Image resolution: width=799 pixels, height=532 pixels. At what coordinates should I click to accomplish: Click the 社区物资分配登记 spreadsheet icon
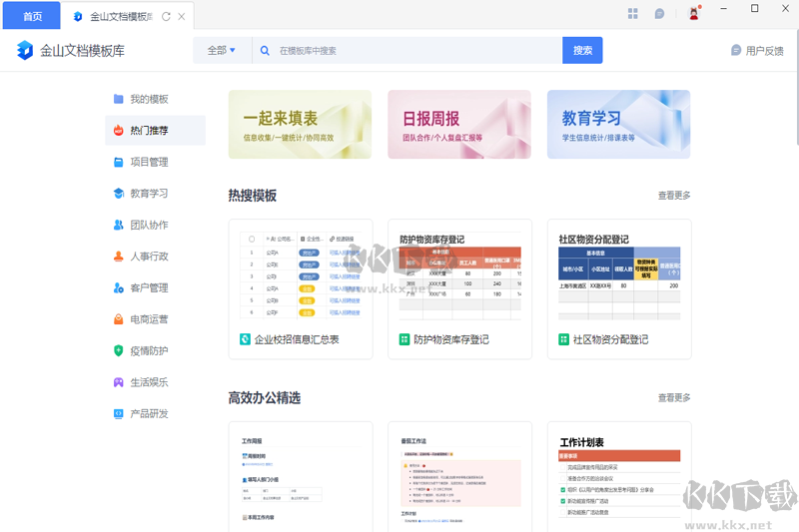pyautogui.click(x=563, y=339)
